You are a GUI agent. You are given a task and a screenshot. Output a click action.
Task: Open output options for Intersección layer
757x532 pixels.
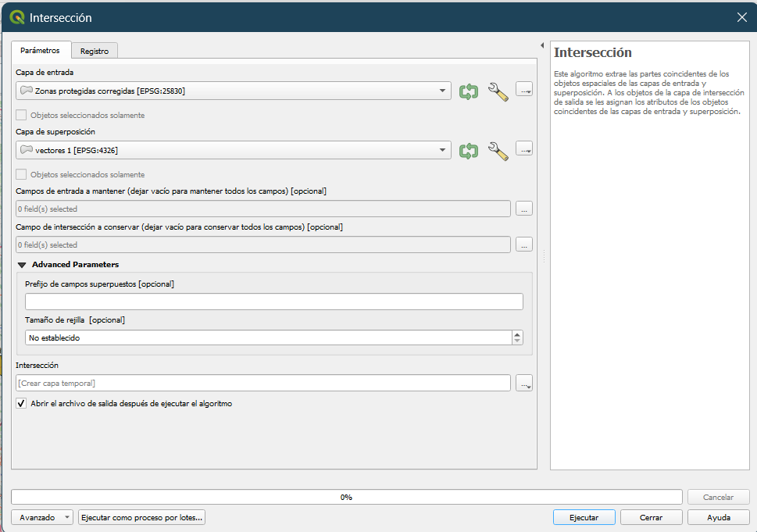point(524,383)
